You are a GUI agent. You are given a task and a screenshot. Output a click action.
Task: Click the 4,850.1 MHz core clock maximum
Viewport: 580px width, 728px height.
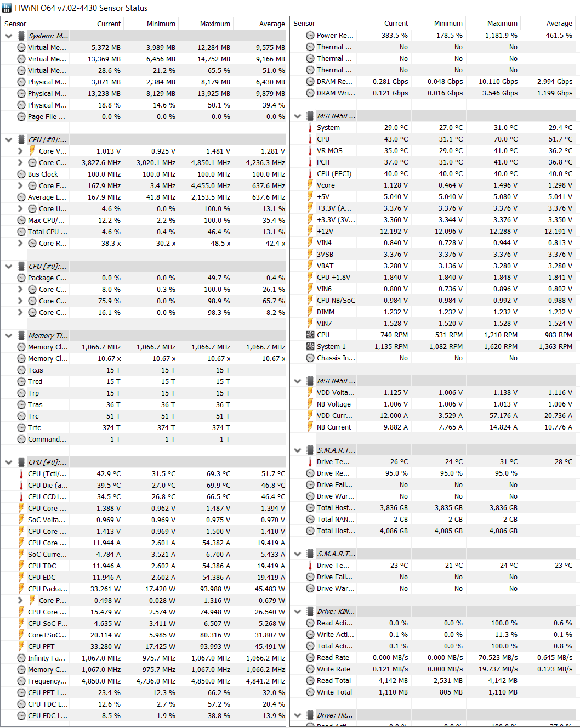(211, 162)
